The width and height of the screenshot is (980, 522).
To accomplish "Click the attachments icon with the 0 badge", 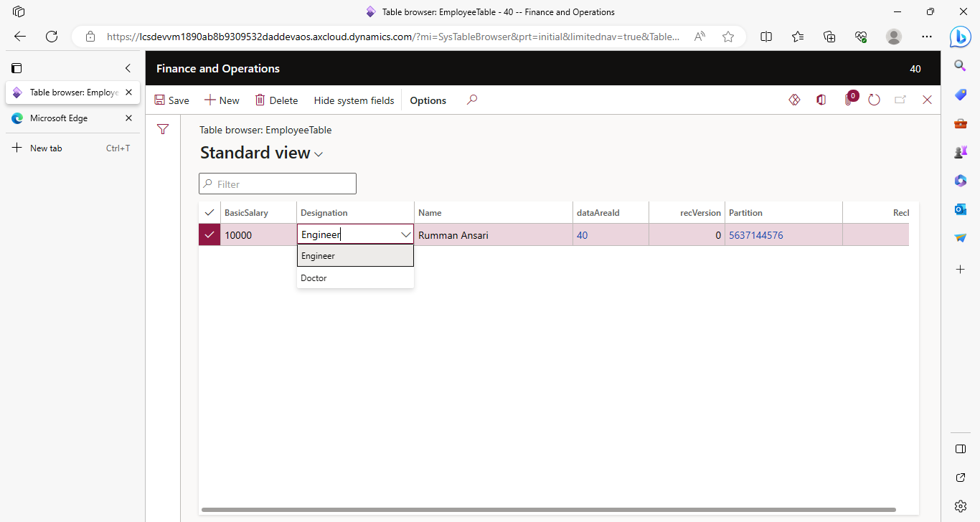I will (x=849, y=100).
